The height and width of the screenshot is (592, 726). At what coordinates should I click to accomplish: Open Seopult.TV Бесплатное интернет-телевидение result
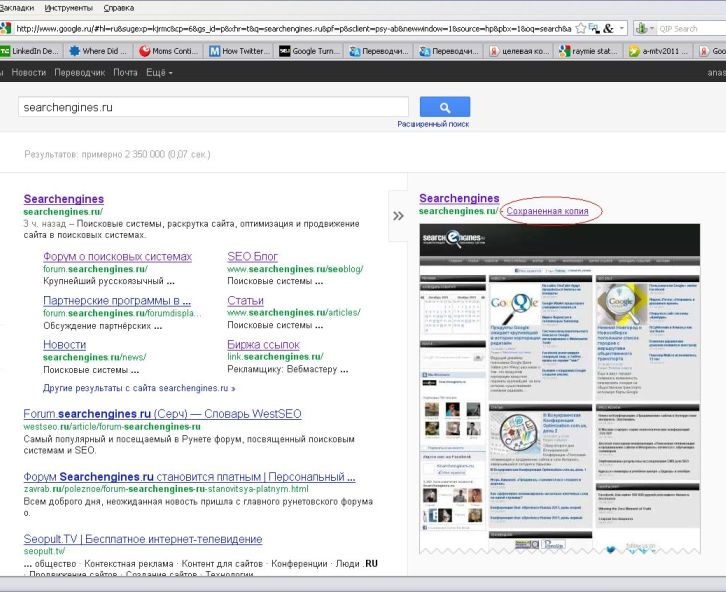coord(143,539)
